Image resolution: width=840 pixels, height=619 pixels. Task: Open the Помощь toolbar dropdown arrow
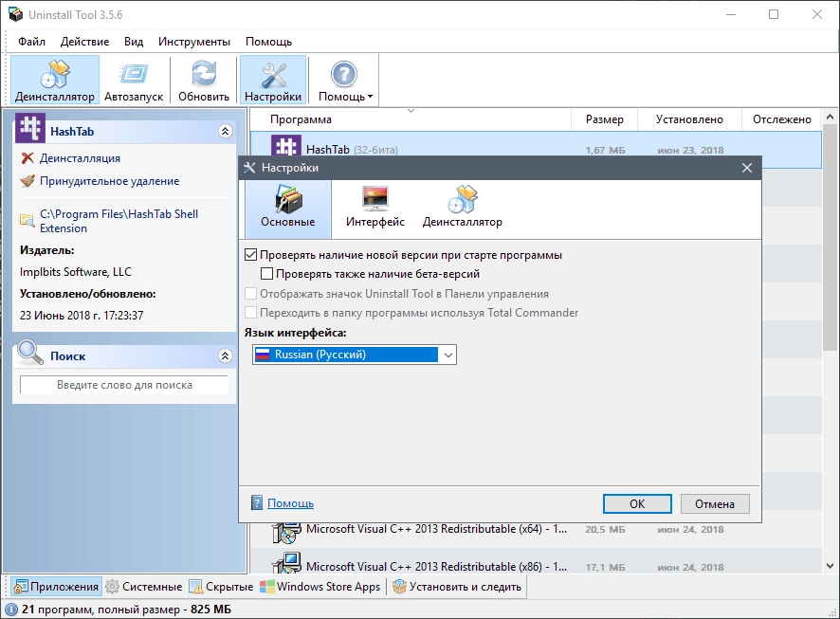[370, 97]
